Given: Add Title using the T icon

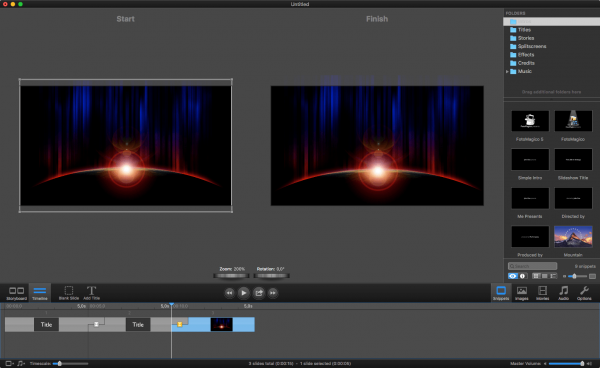Looking at the screenshot, I should coord(91,293).
